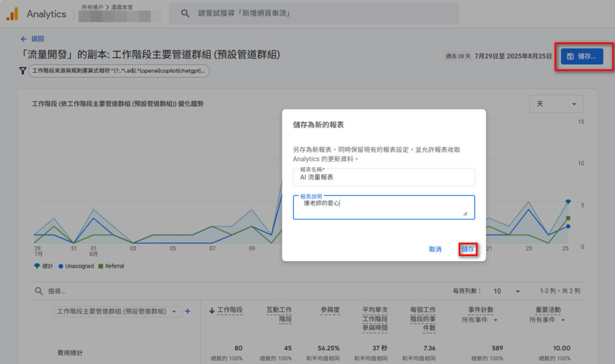The image size is (615, 364).
Task: Confirm with 儲存 in the dialog
Action: pos(468,249)
